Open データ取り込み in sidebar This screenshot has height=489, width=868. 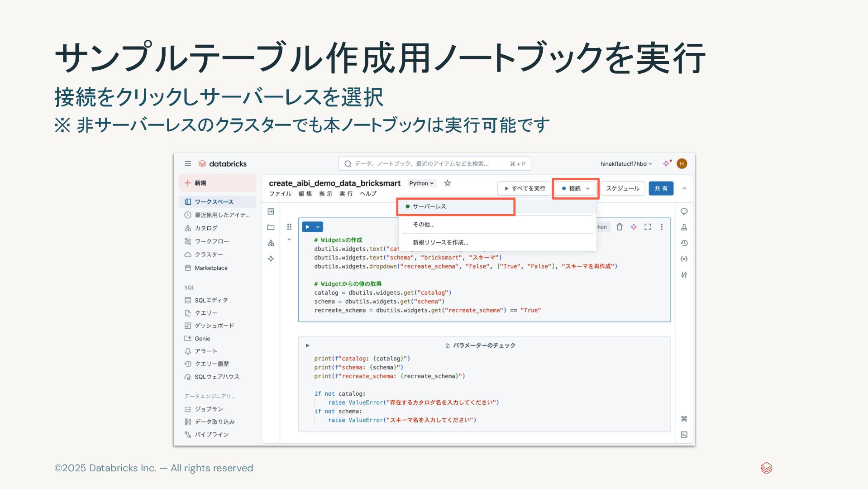pyautogui.click(x=218, y=422)
